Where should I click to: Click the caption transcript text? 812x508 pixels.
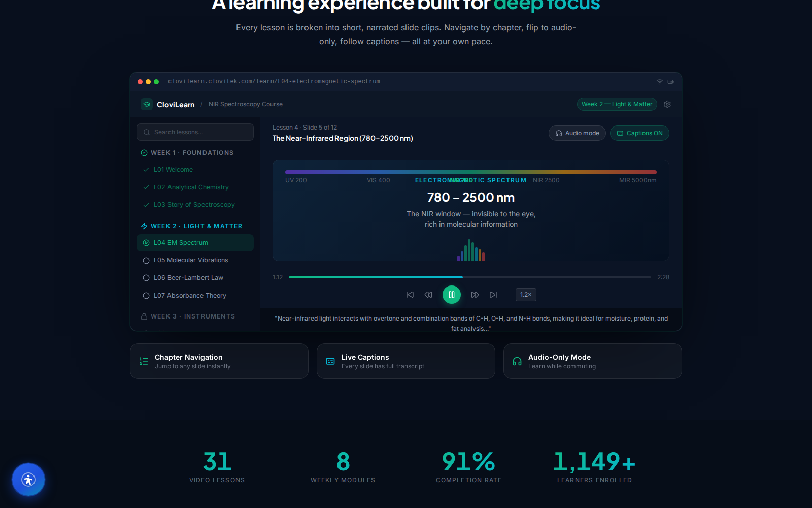pyautogui.click(x=471, y=323)
